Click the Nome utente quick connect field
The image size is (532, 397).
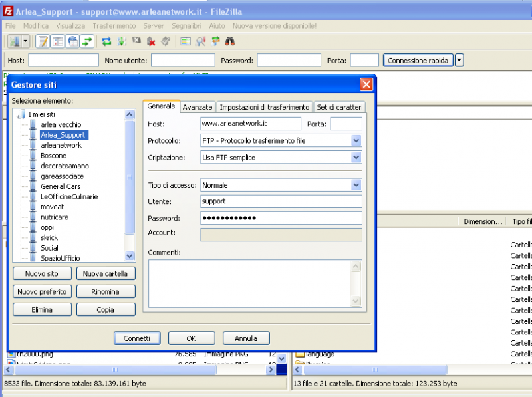click(184, 61)
